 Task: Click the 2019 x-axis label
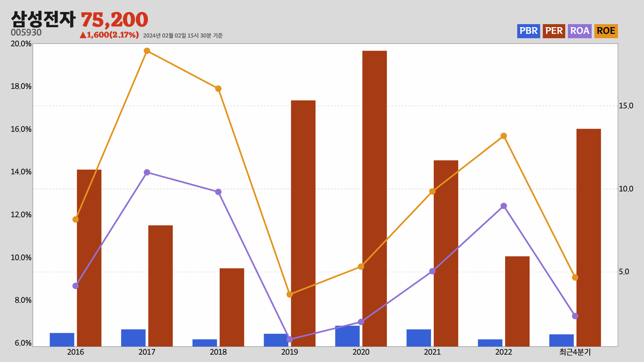290,352
